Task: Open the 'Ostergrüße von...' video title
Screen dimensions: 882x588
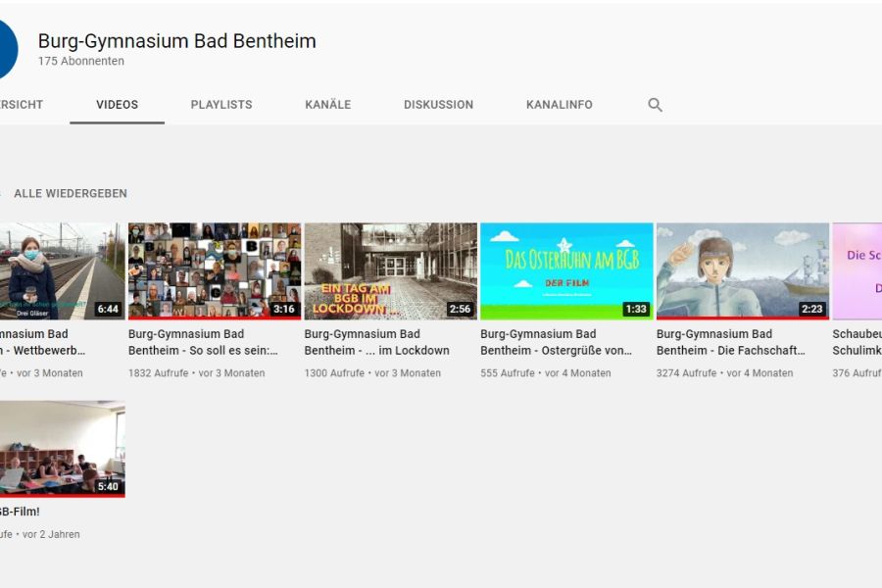Action: click(557, 342)
